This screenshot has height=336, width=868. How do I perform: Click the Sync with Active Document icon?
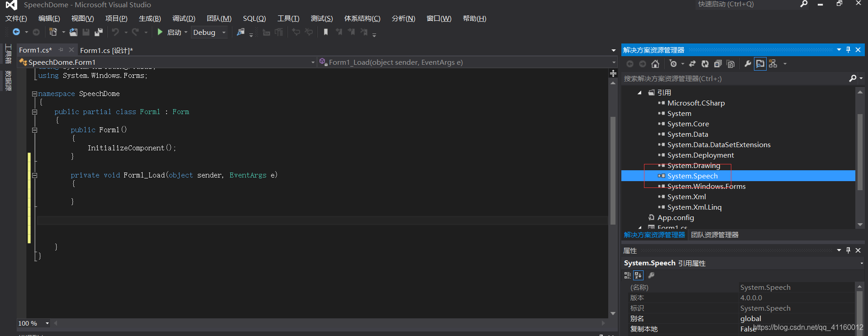(692, 64)
